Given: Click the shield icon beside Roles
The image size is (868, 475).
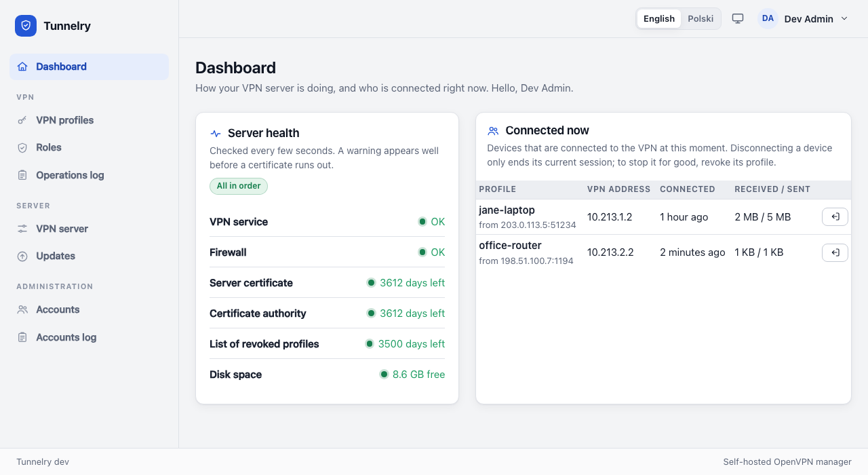Looking at the screenshot, I should click(x=22, y=147).
